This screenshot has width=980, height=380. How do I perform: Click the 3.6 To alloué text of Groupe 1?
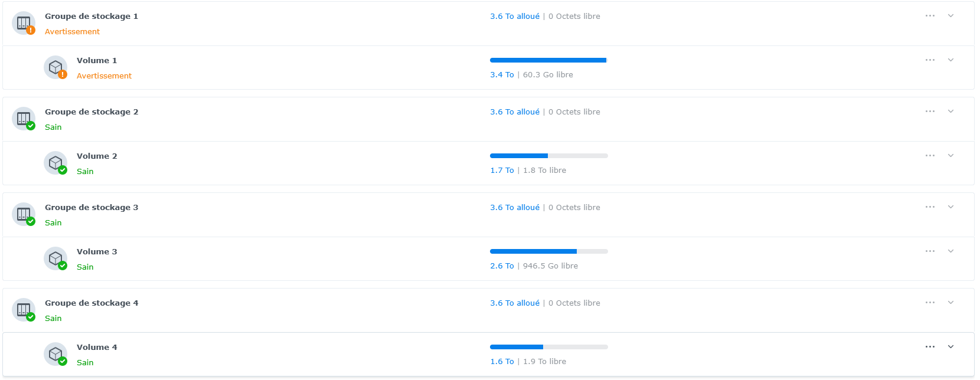pyautogui.click(x=515, y=17)
